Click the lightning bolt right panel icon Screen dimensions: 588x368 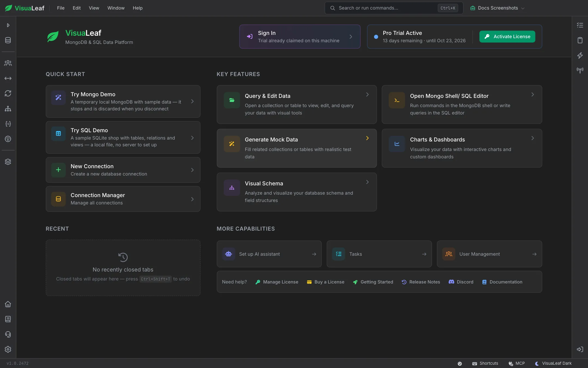point(580,55)
